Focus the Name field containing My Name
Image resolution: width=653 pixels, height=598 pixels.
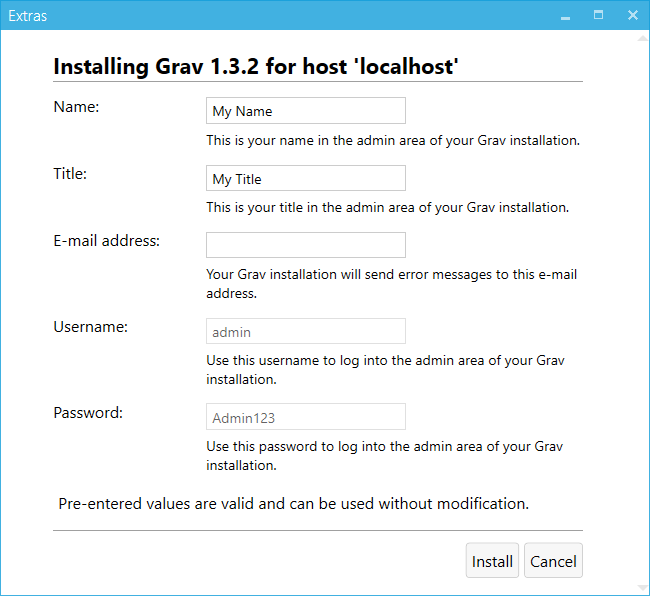click(x=307, y=111)
